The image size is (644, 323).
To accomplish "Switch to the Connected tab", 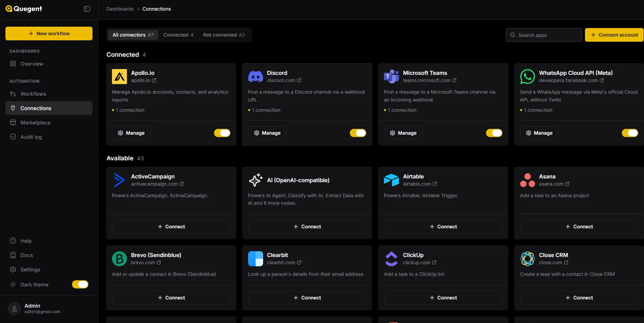I will (178, 35).
